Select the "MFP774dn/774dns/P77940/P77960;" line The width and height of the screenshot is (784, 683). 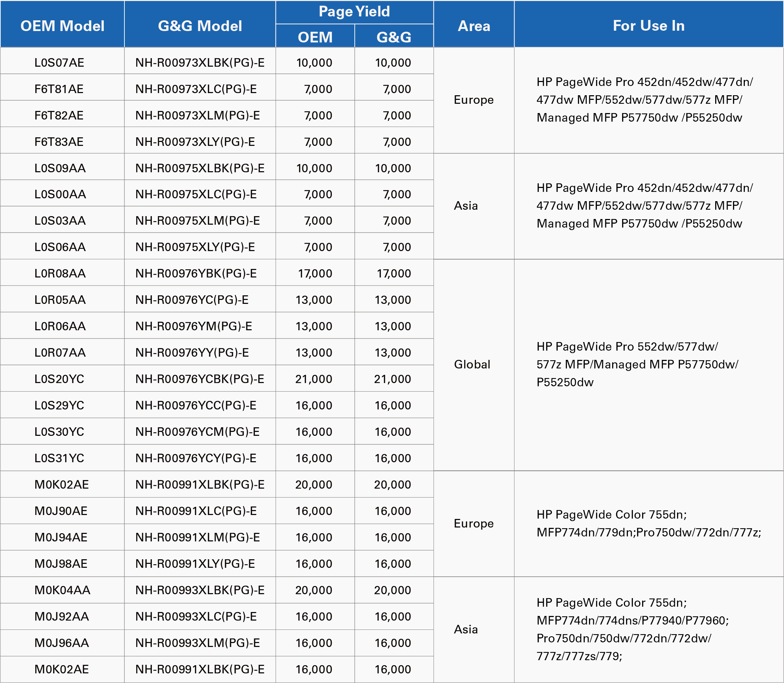632,620
